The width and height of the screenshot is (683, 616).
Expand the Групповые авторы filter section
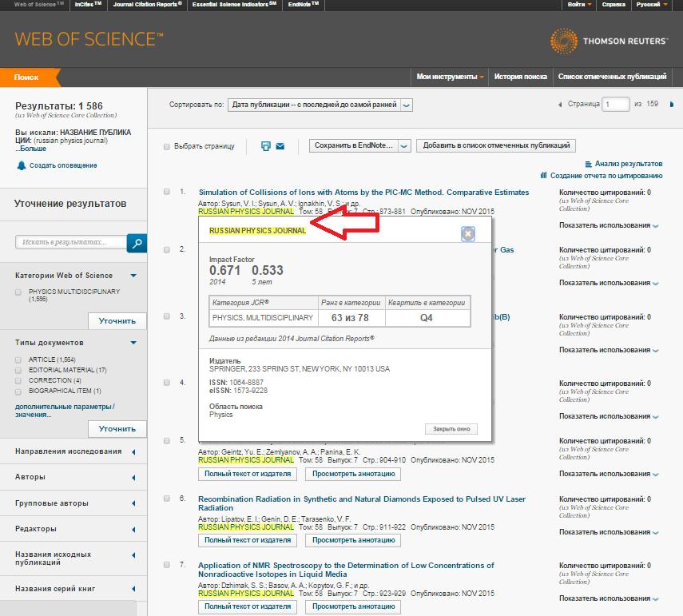point(133,503)
